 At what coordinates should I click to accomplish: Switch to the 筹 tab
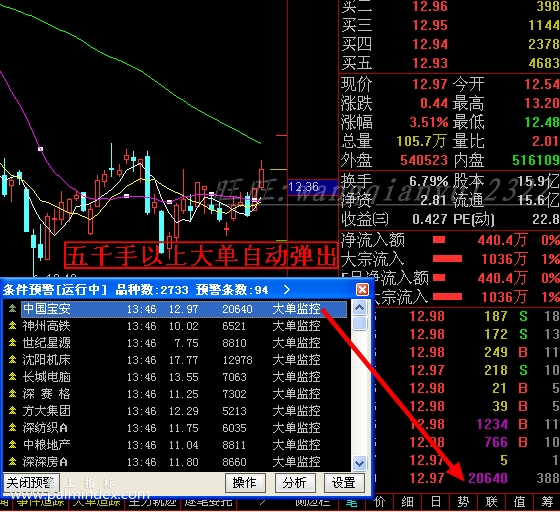pyautogui.click(x=547, y=502)
